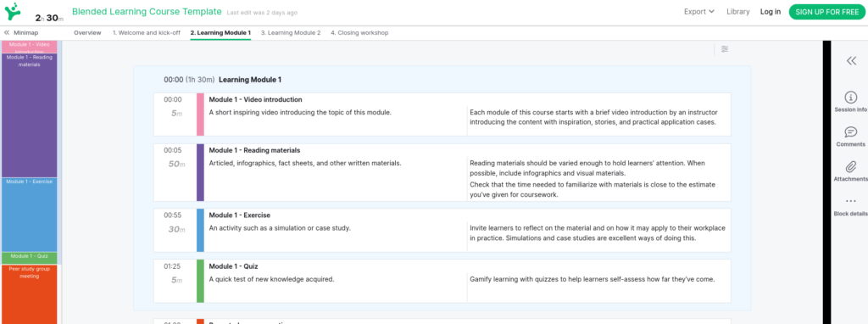Click block title Module 1 - Video introduction

pos(255,100)
